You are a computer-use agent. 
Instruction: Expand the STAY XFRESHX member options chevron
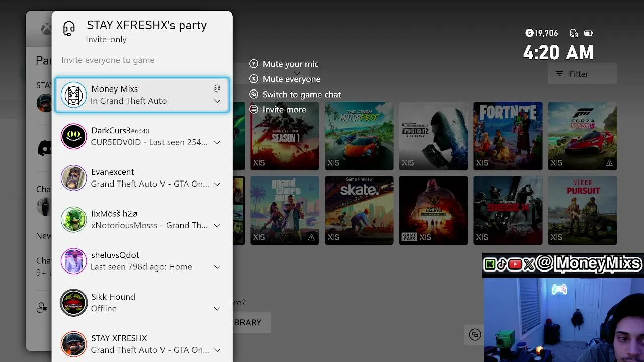pyautogui.click(x=217, y=350)
